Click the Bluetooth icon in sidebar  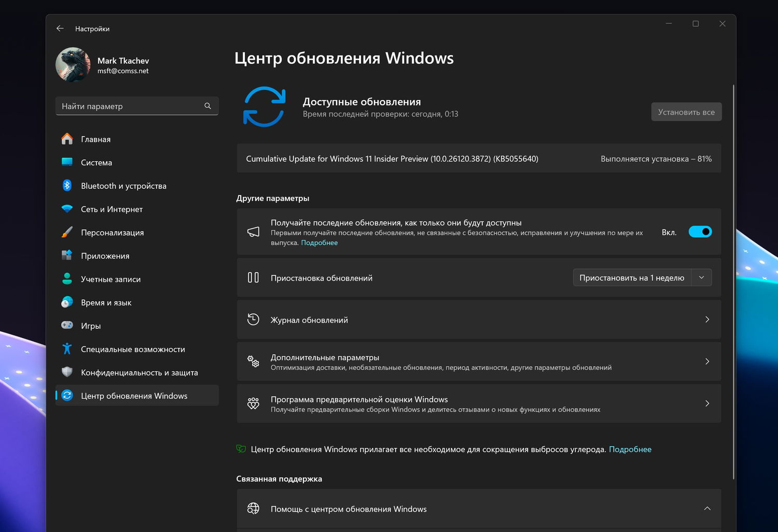click(67, 186)
